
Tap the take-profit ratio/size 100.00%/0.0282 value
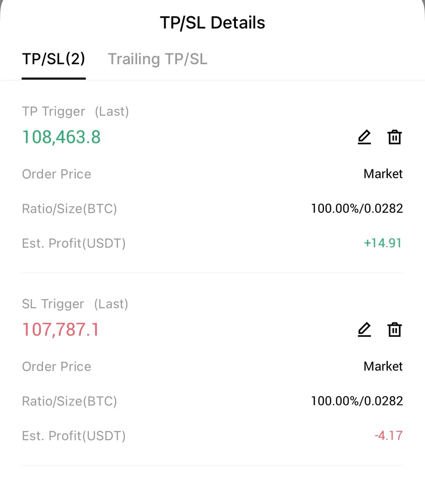(357, 208)
